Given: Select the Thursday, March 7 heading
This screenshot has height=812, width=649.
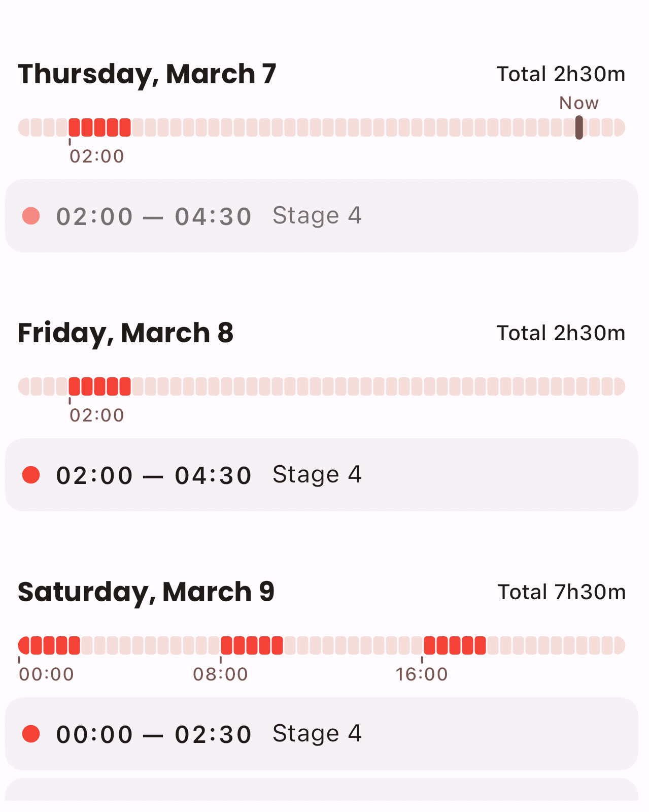Looking at the screenshot, I should pos(147,74).
